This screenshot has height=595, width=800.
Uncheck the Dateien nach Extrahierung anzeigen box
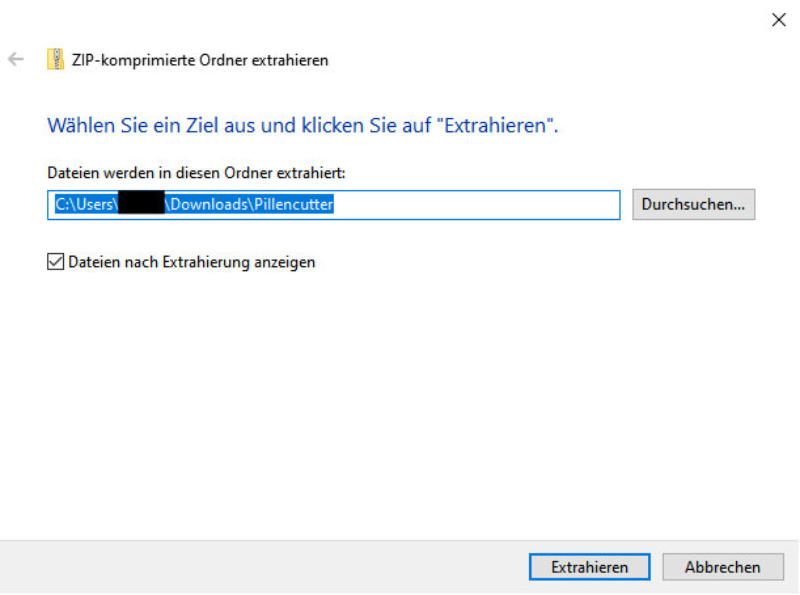click(56, 261)
